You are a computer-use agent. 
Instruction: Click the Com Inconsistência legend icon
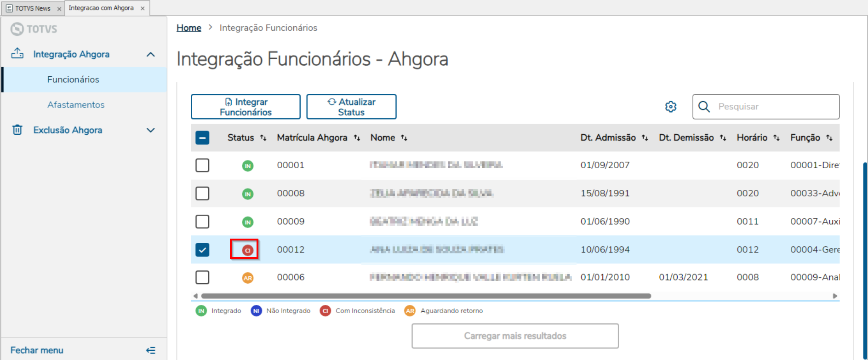[x=325, y=311]
